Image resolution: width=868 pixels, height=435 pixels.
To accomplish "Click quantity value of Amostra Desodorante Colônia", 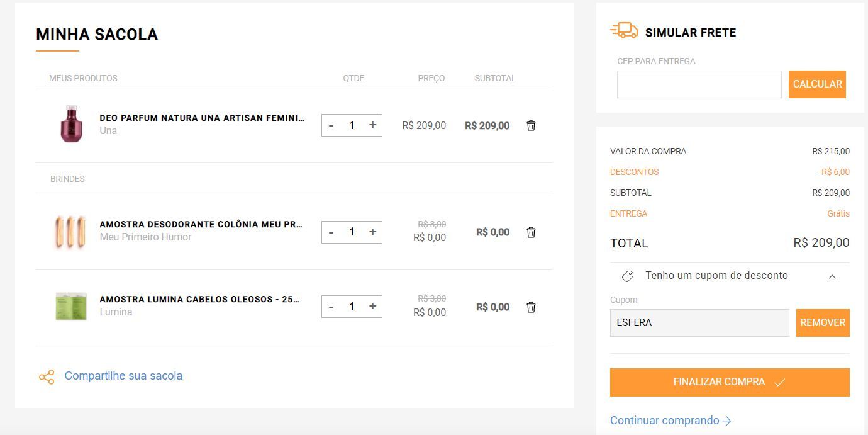I will tap(352, 232).
